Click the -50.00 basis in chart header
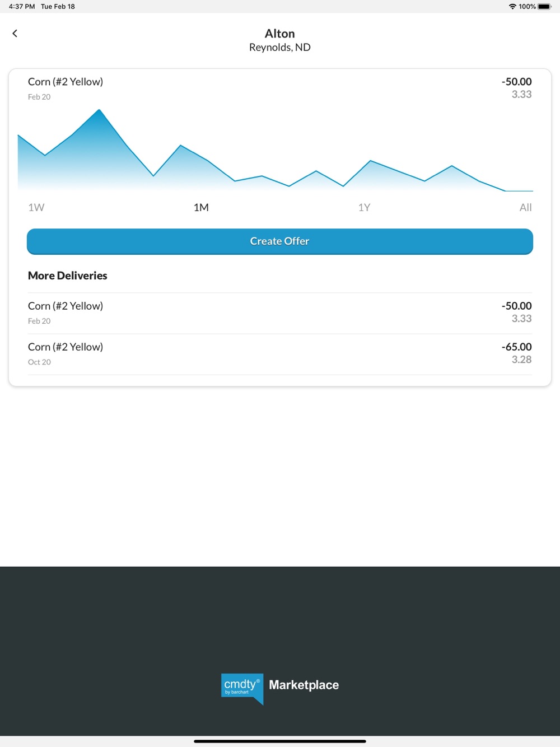 pyautogui.click(x=516, y=82)
